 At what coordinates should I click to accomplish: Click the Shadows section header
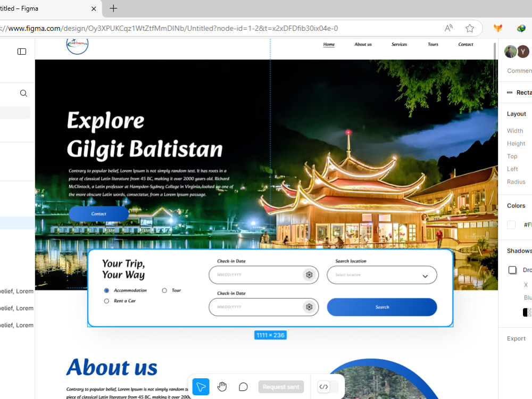[519, 251]
